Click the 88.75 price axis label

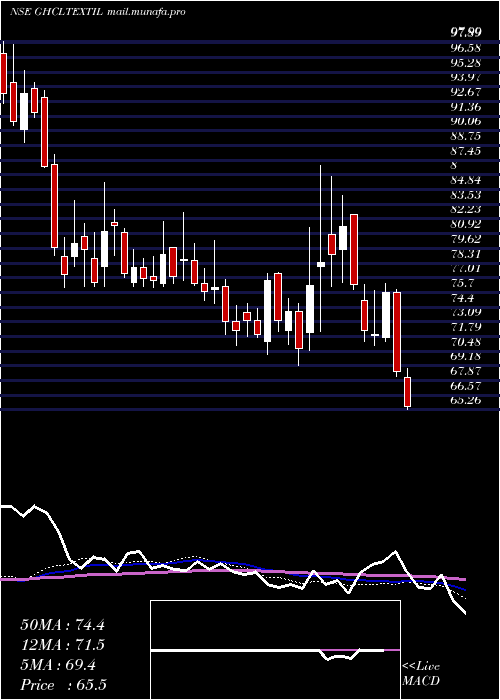[x=465, y=136]
